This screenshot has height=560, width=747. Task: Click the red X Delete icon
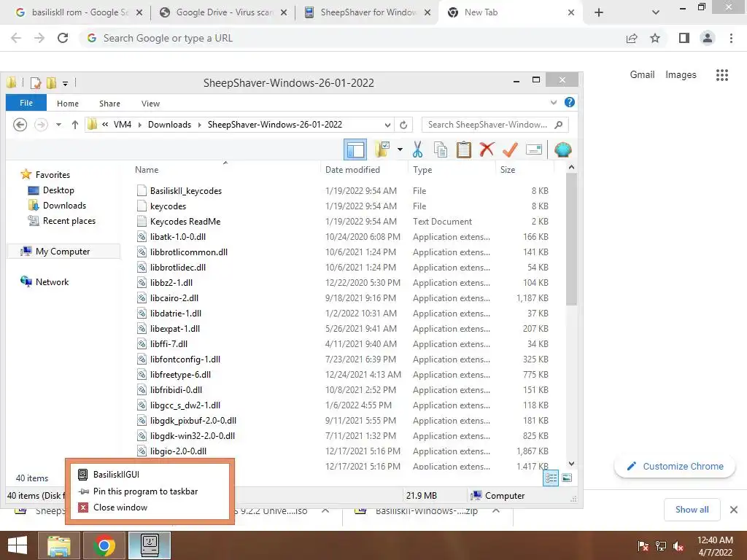(487, 149)
